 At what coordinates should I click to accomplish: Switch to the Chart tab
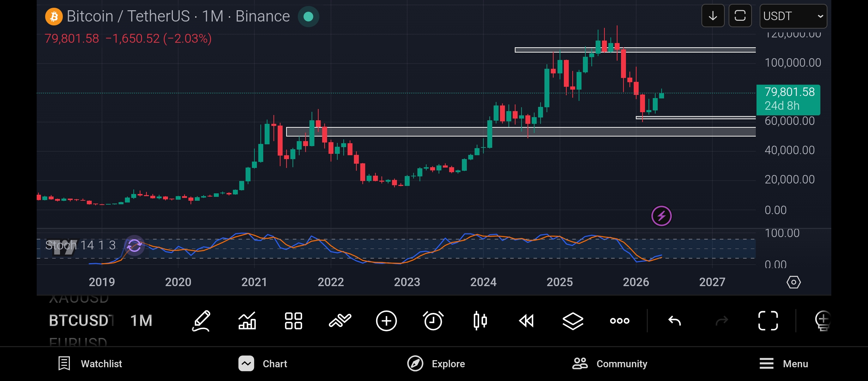263,364
